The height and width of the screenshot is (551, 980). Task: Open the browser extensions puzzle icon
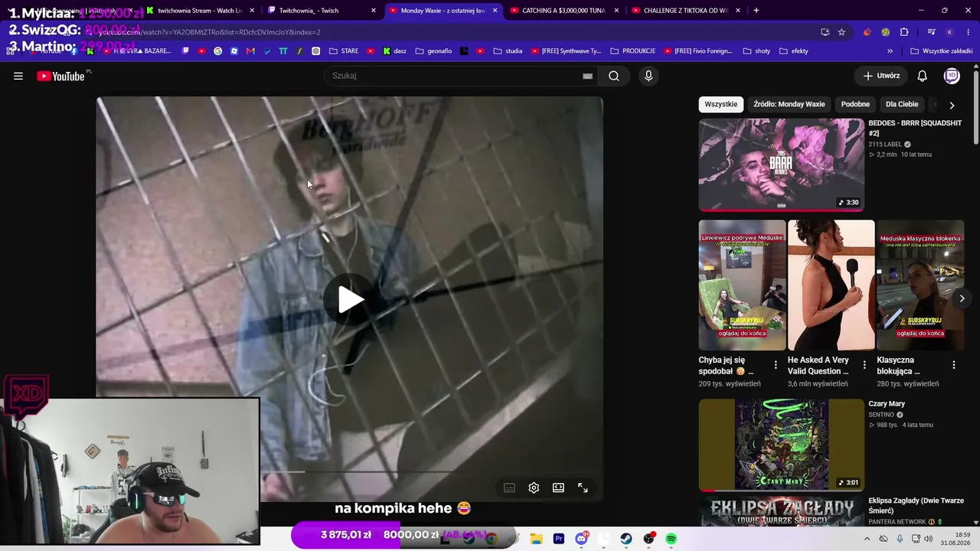904,32
